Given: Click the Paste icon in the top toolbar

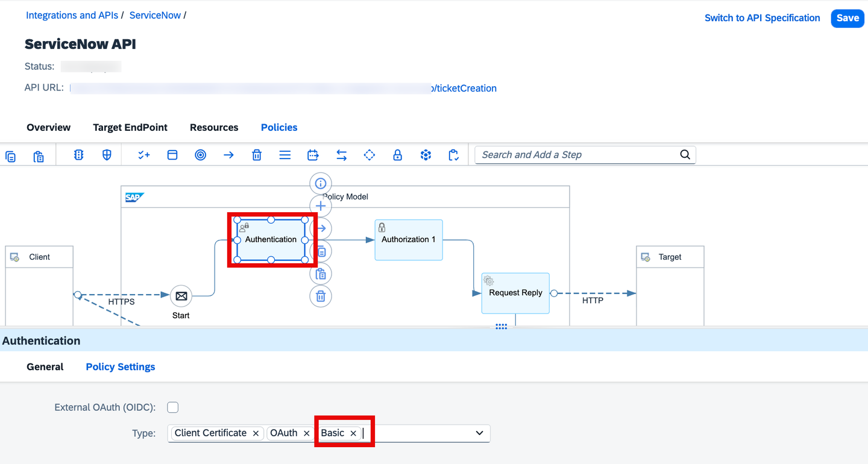Looking at the screenshot, I should click(x=39, y=155).
